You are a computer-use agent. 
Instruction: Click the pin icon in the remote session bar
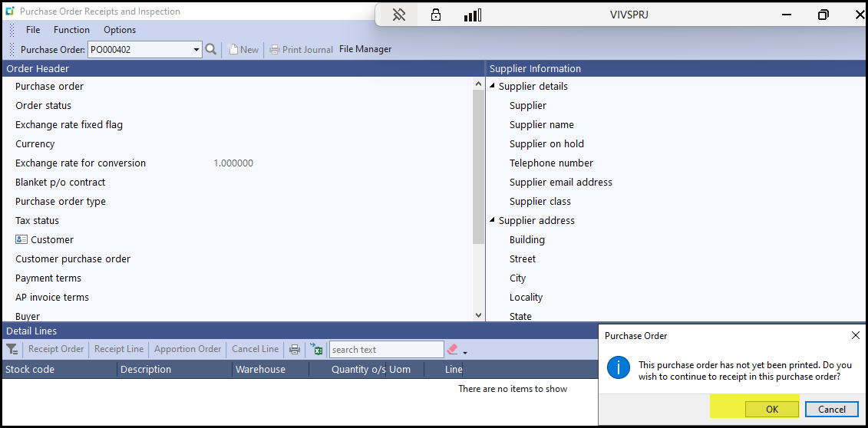(x=398, y=15)
